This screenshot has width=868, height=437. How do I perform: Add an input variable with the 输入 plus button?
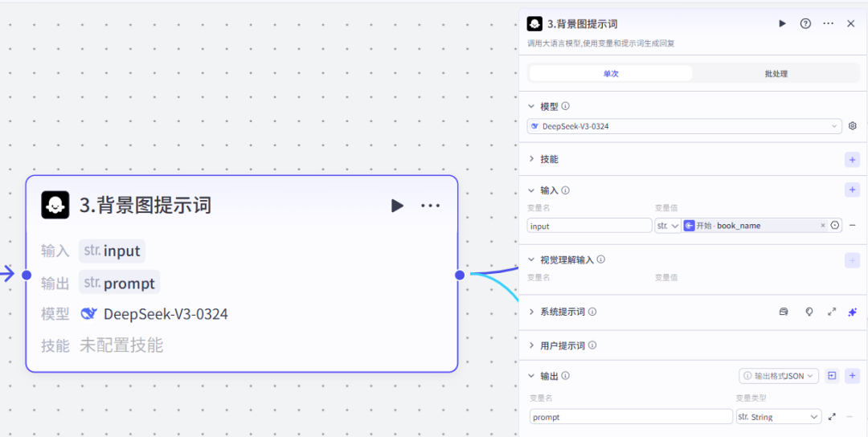(x=852, y=190)
